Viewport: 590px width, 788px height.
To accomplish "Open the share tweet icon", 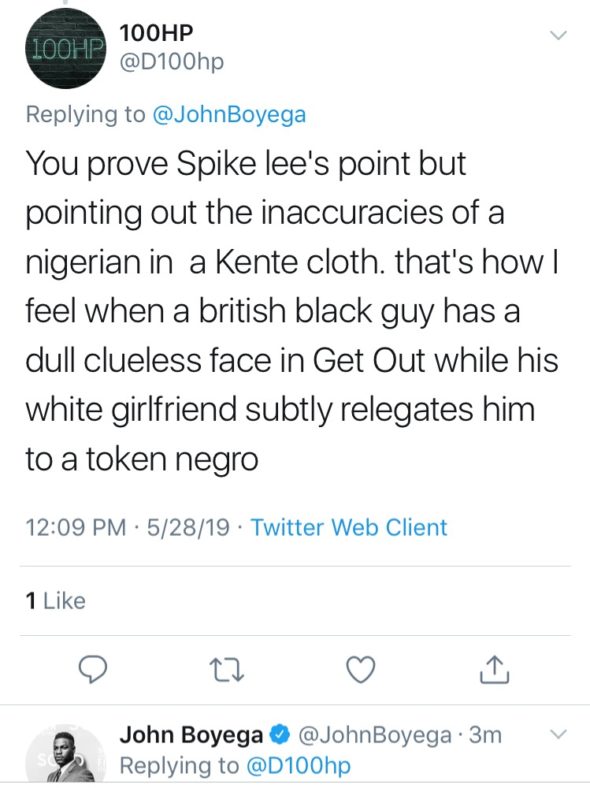I will tap(495, 669).
